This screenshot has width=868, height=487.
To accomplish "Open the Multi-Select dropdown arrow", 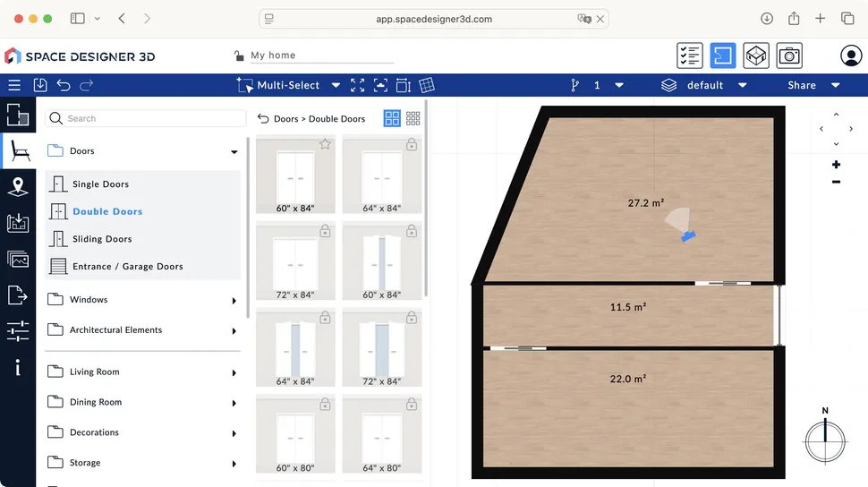I will click(x=336, y=86).
